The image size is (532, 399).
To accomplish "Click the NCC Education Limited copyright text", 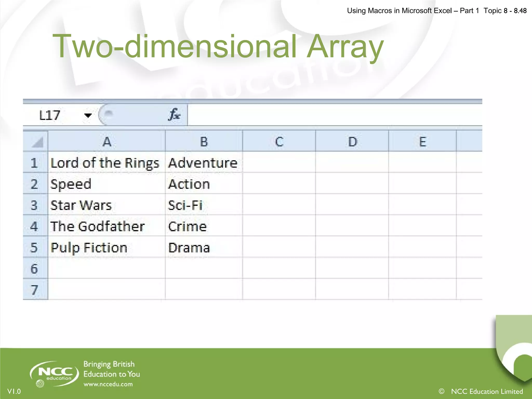I will (481, 391).
